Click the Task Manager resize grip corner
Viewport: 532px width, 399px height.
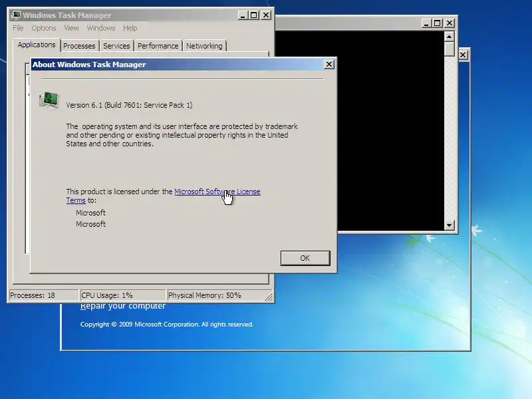click(x=269, y=297)
